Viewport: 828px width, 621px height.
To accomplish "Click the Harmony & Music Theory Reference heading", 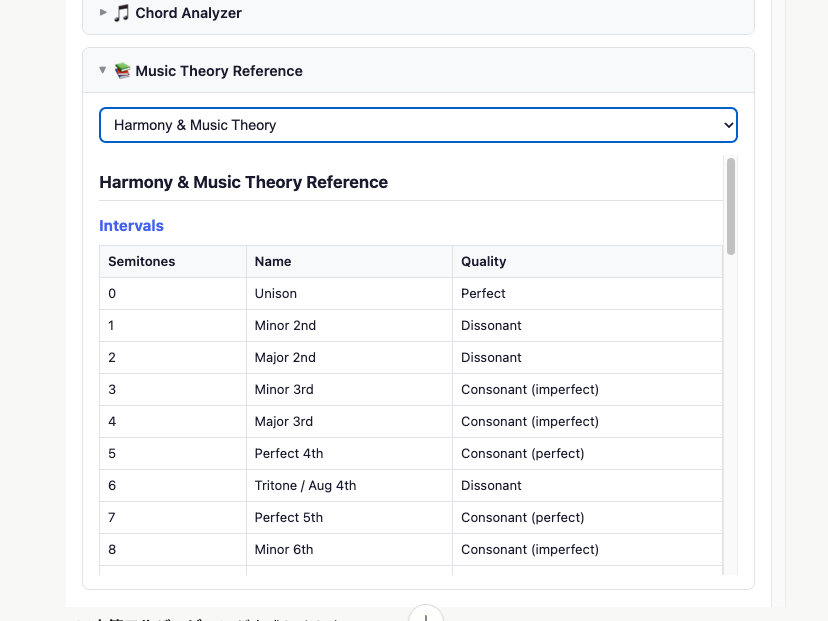I will [243, 182].
